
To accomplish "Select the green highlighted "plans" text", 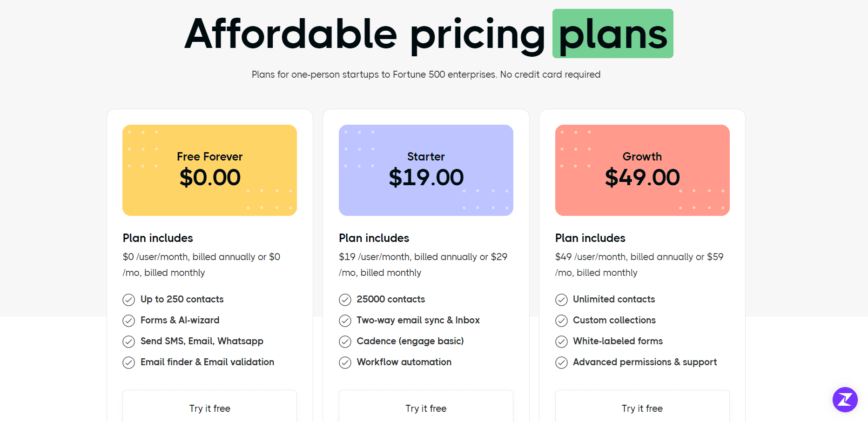I will (x=612, y=33).
